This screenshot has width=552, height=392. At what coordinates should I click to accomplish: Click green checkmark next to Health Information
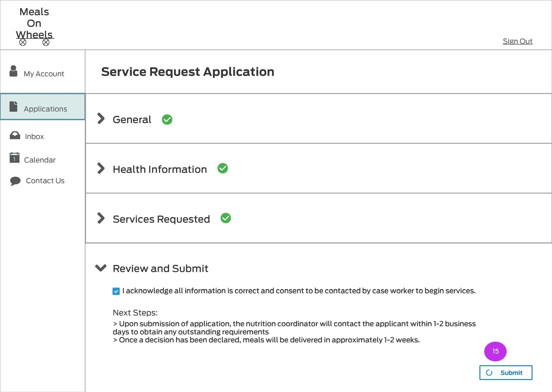222,168
